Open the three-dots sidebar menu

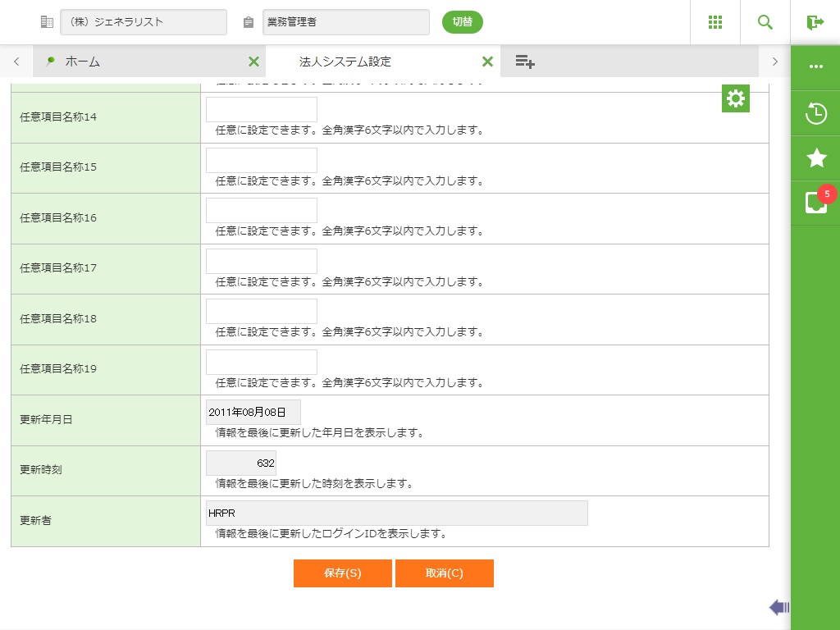click(816, 66)
